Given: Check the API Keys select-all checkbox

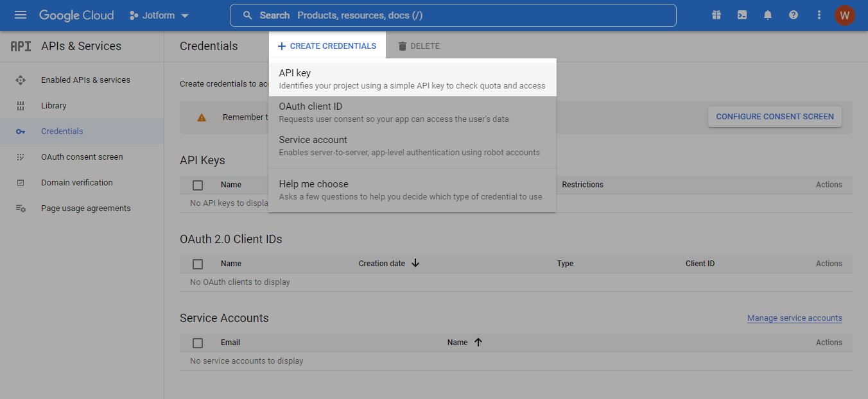Looking at the screenshot, I should [198, 185].
